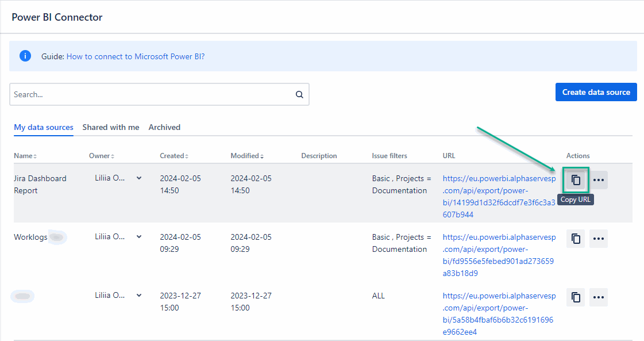
Task: Select the My data sources tab
Action: tap(44, 127)
